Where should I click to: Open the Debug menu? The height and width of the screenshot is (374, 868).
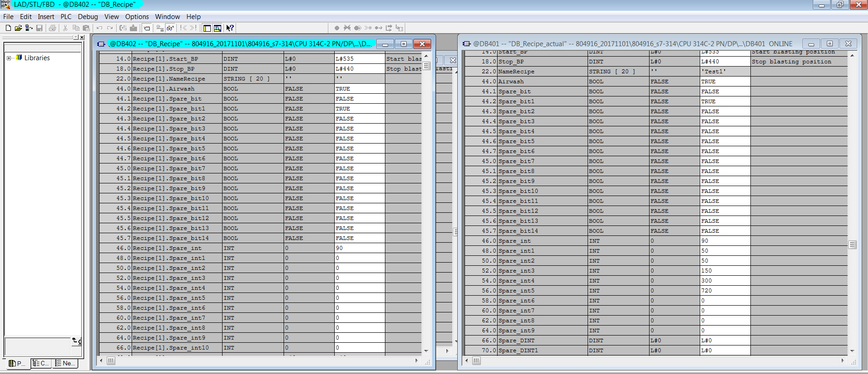click(x=88, y=17)
